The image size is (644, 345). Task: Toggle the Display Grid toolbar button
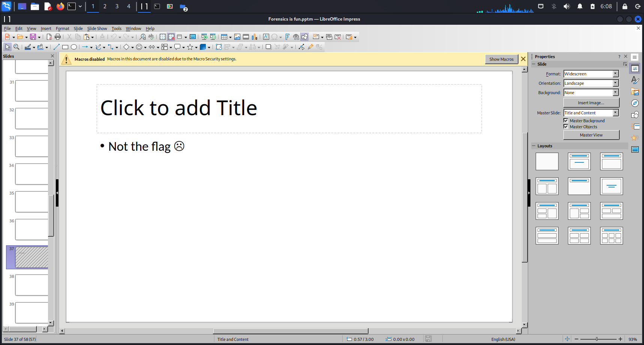pyautogui.click(x=162, y=37)
